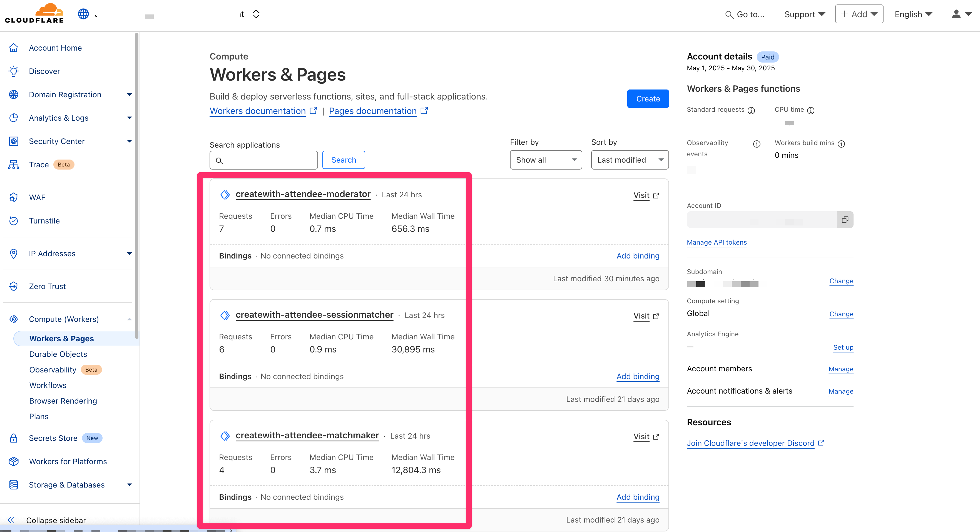Viewport: 980px width, 532px height.
Task: Open Observability Beta page
Action: pos(53,369)
